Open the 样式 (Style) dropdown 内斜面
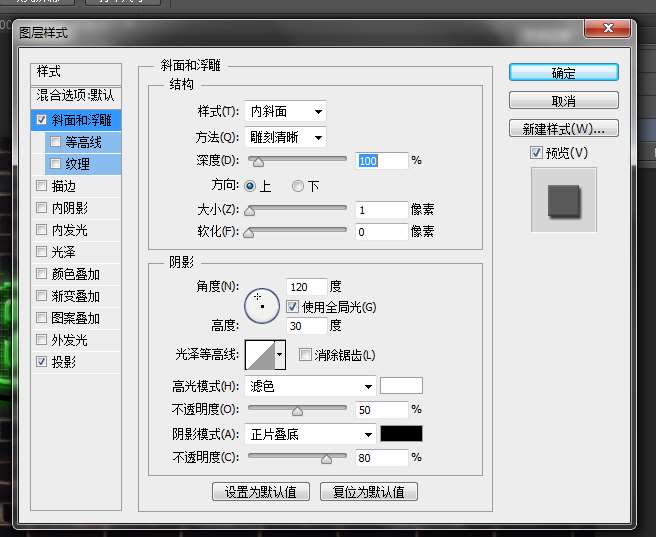Viewport: 656px width, 537px height. (x=286, y=111)
